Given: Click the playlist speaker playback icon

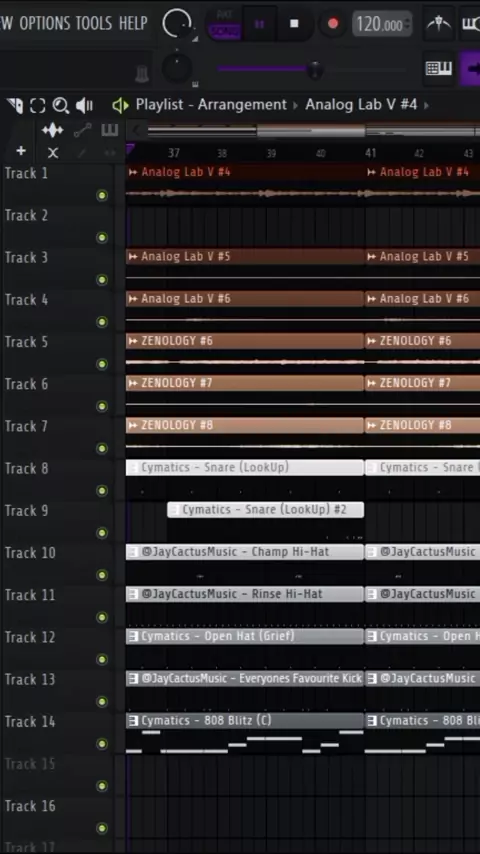Looking at the screenshot, I should coord(84,105).
